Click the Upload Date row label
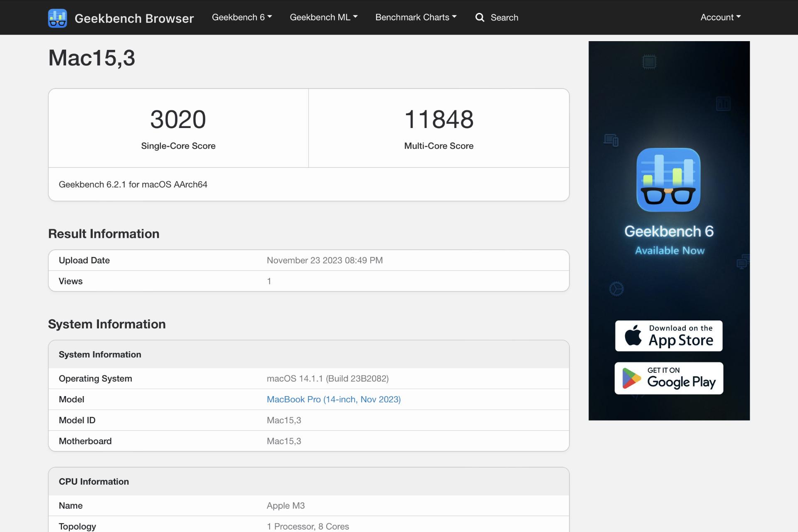The height and width of the screenshot is (532, 798). pyautogui.click(x=84, y=261)
